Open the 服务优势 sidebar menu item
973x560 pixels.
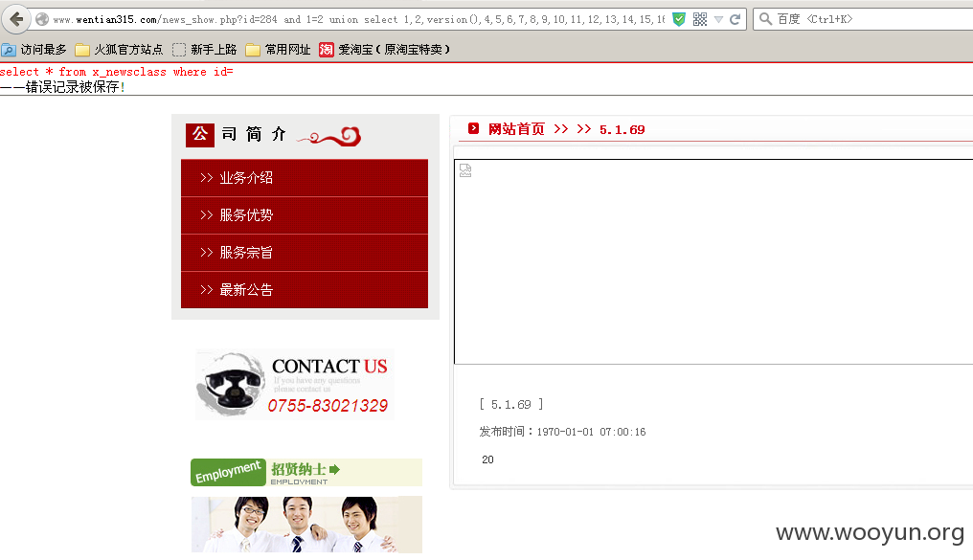point(305,215)
